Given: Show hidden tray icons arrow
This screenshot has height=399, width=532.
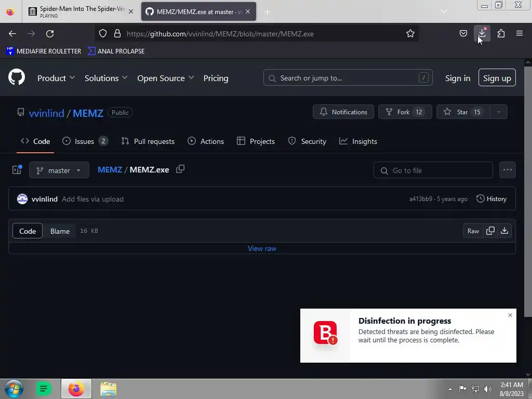Looking at the screenshot, I should [x=450, y=389].
